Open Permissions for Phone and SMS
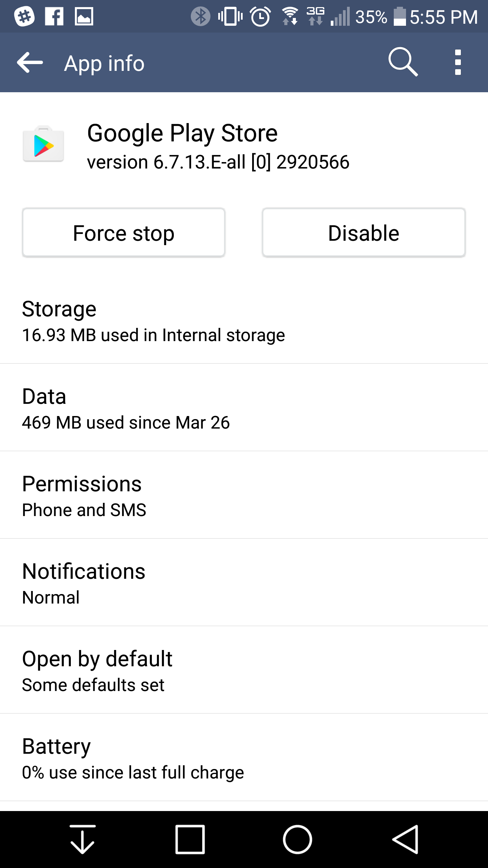 point(244,496)
